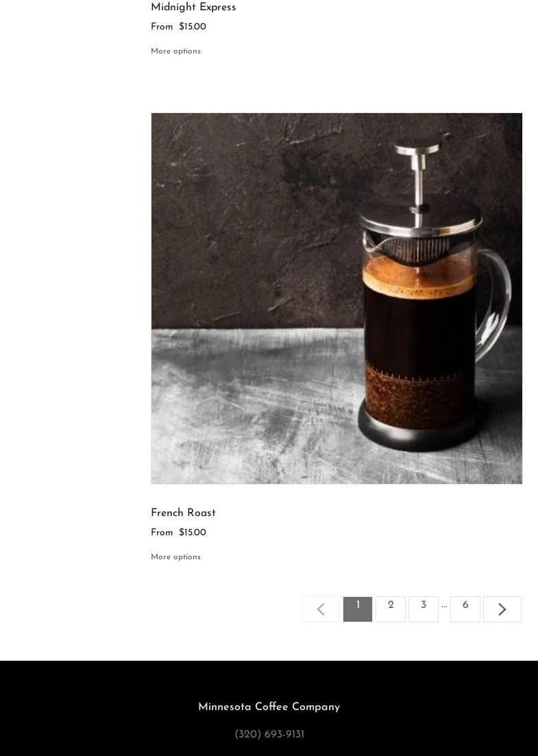This screenshot has width=538, height=756.
Task: Click More options under French Roast
Action: 175,557
